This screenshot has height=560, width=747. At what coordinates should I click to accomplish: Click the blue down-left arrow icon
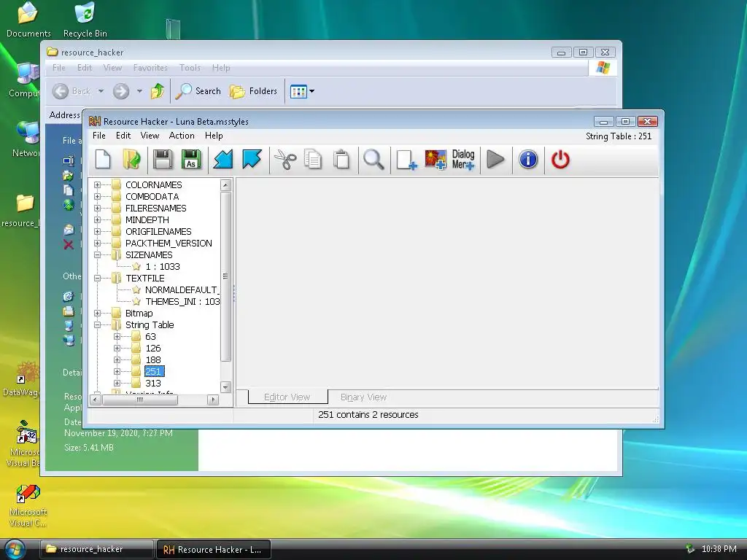[x=223, y=160]
